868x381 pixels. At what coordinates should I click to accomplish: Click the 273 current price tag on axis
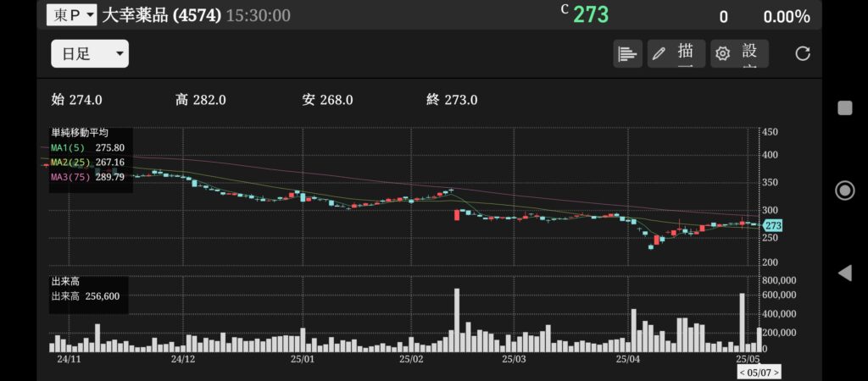[772, 225]
